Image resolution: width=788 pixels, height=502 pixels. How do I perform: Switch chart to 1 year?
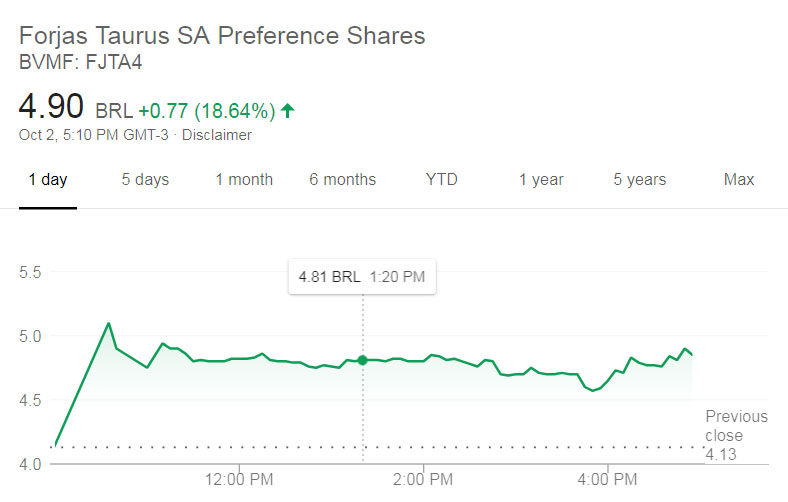tap(541, 180)
